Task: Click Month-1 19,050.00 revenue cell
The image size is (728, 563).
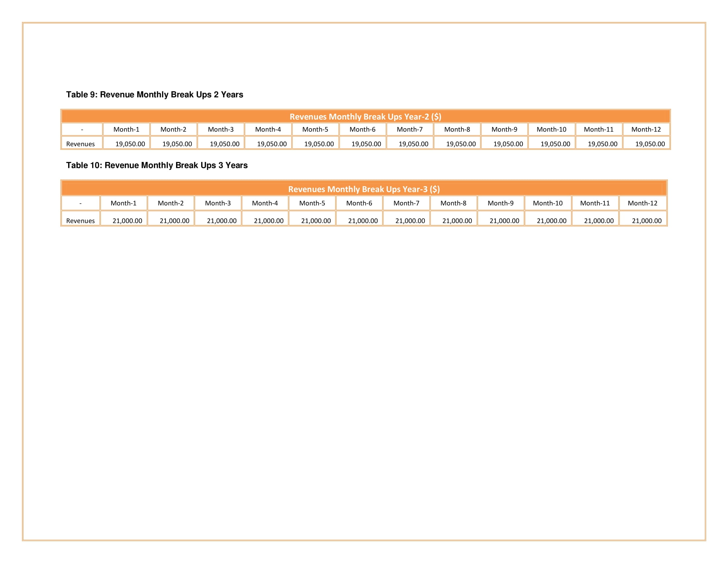Action: click(130, 144)
